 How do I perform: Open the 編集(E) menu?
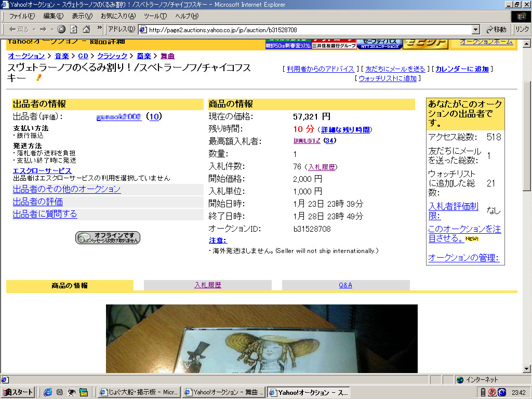54,16
